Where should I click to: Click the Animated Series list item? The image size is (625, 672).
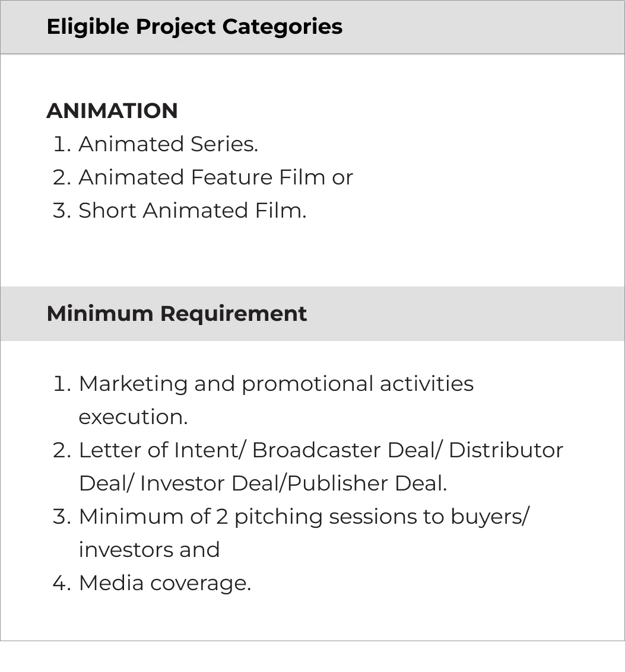click(168, 144)
